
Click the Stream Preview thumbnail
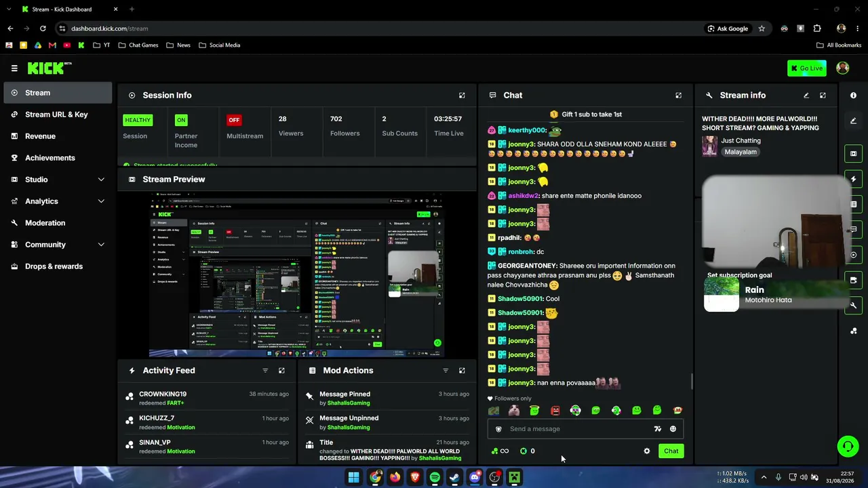(x=296, y=274)
